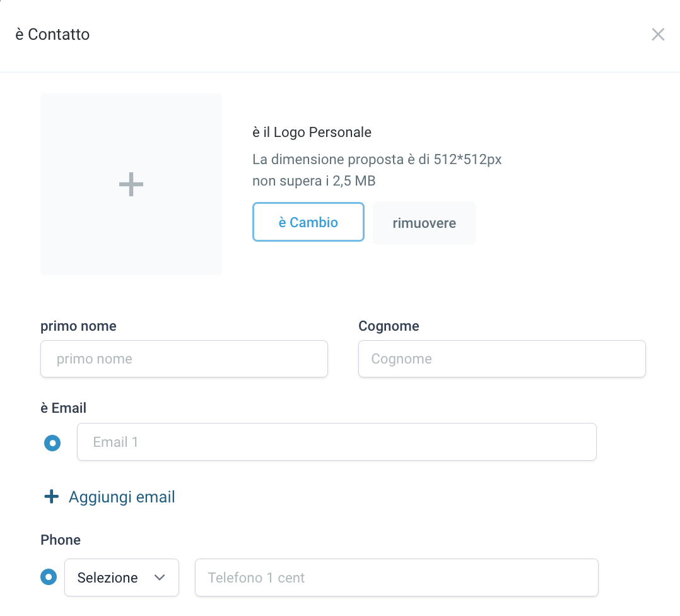Screen dimensions: 680x616
Task: Click the "Cognome" field label
Action: [x=389, y=326]
